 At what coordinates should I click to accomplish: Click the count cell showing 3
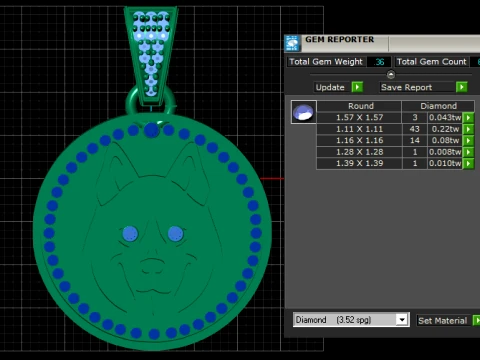[415, 118]
